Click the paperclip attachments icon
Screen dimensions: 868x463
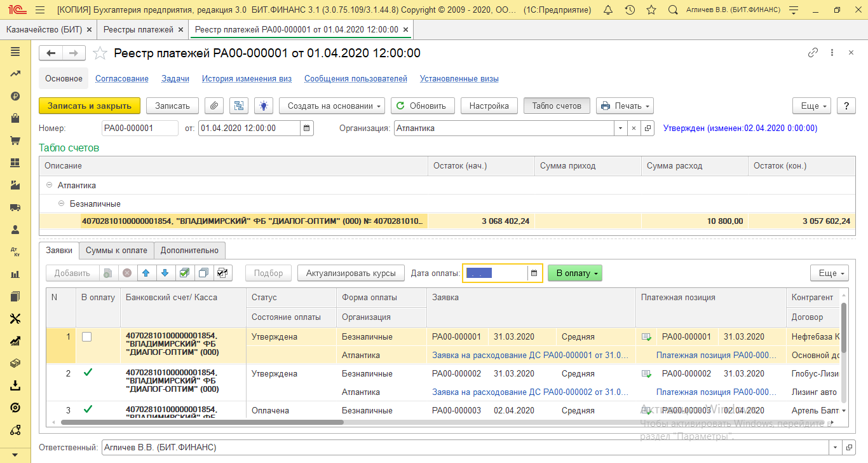click(x=214, y=106)
